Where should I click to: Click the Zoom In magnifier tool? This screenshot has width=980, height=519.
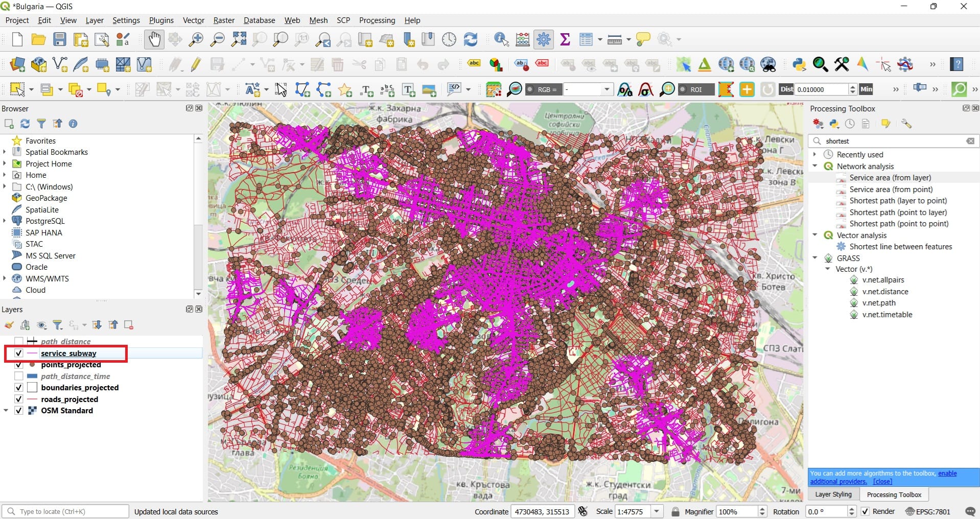point(196,39)
